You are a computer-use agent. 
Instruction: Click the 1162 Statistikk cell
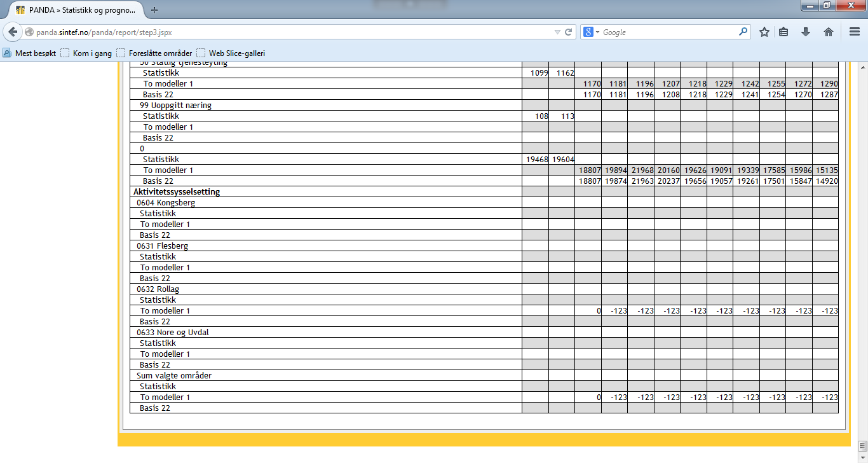click(562, 73)
